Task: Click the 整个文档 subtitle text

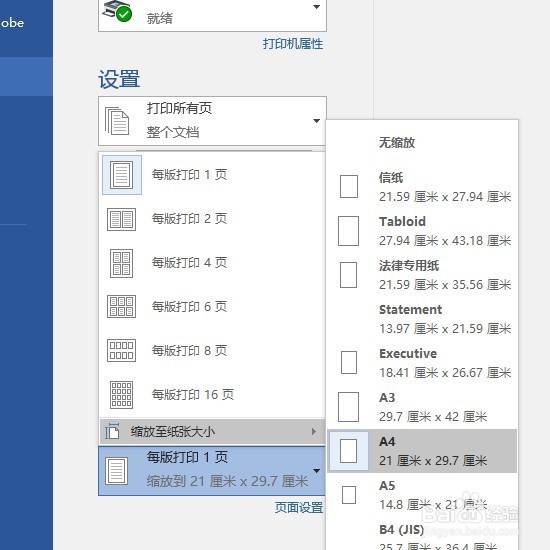Action: pos(173,132)
